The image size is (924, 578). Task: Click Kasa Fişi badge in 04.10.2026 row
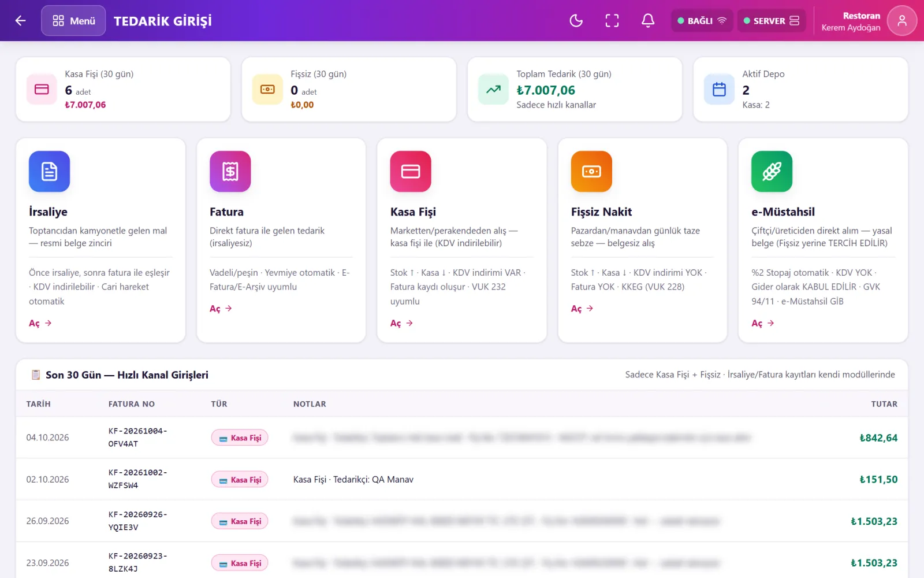pos(240,438)
